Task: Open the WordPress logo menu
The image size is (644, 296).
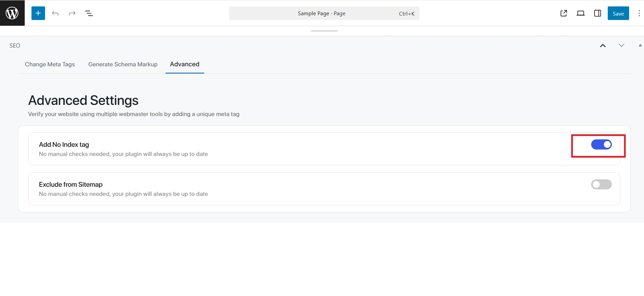Action: coord(12,13)
